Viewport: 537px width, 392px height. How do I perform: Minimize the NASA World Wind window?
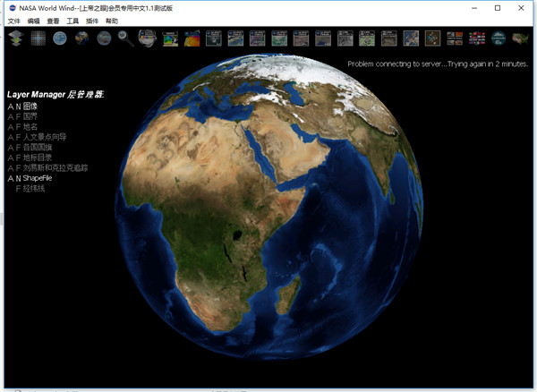[x=474, y=8]
